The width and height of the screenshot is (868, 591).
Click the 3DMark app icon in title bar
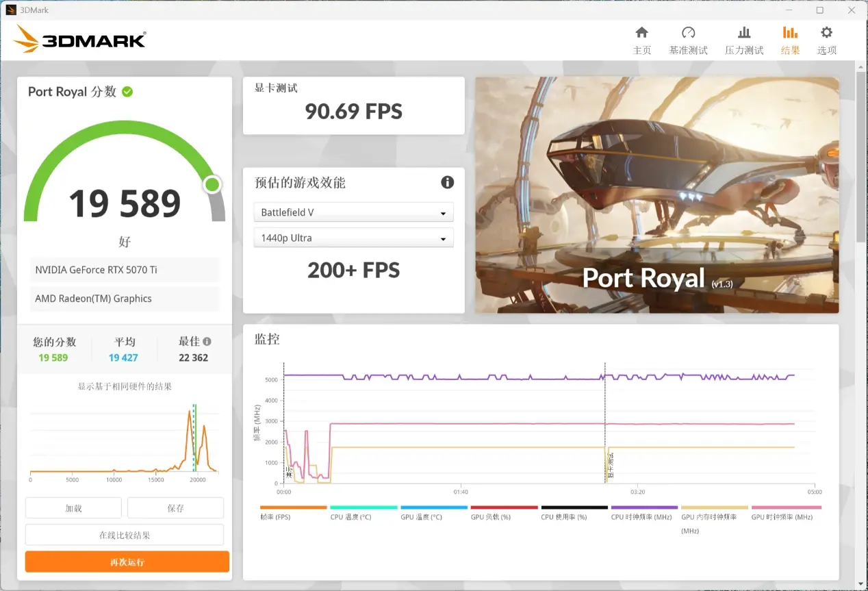10,10
